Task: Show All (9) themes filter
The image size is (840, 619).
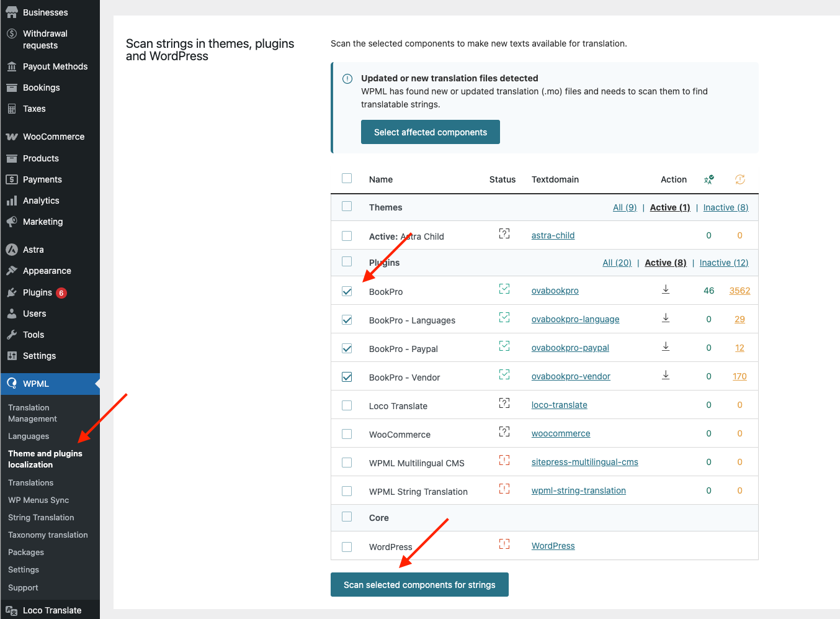Action: (x=625, y=207)
